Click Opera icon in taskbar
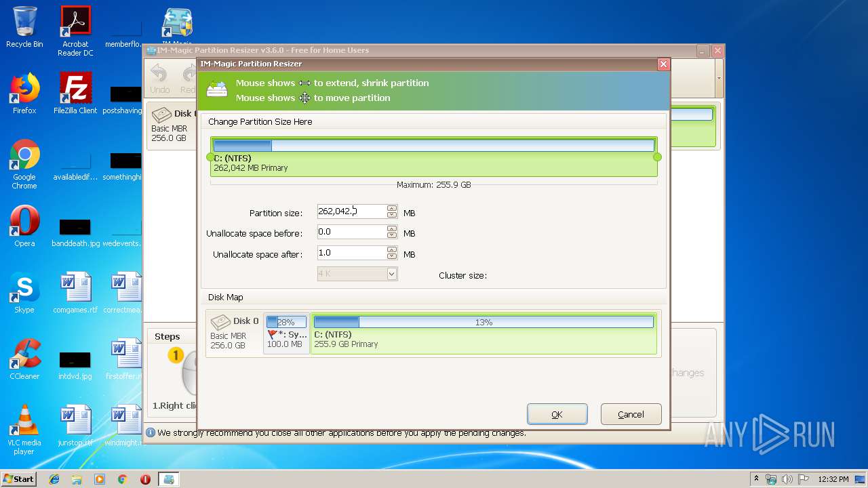This screenshot has width=868, height=488. tap(145, 479)
